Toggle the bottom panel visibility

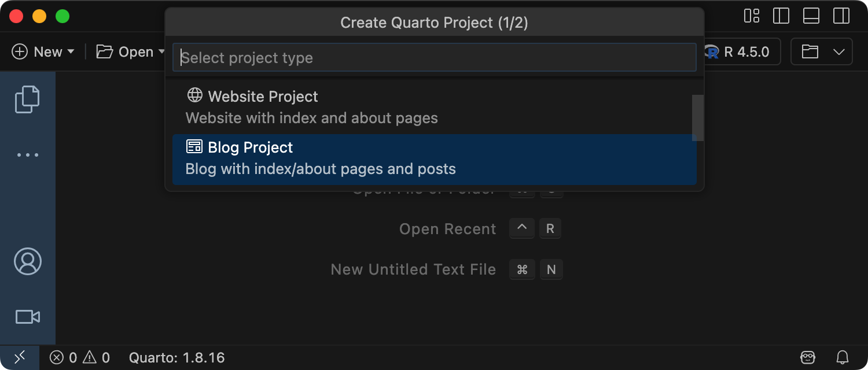click(x=811, y=16)
